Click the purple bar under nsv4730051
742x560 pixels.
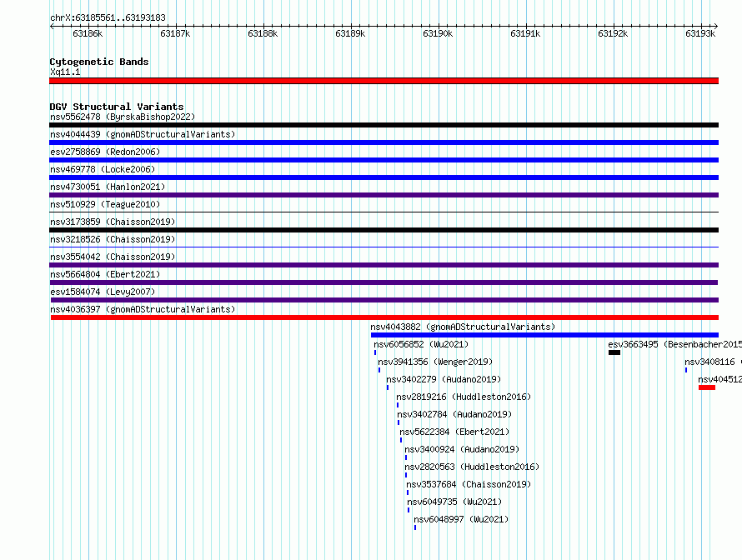pos(384,195)
